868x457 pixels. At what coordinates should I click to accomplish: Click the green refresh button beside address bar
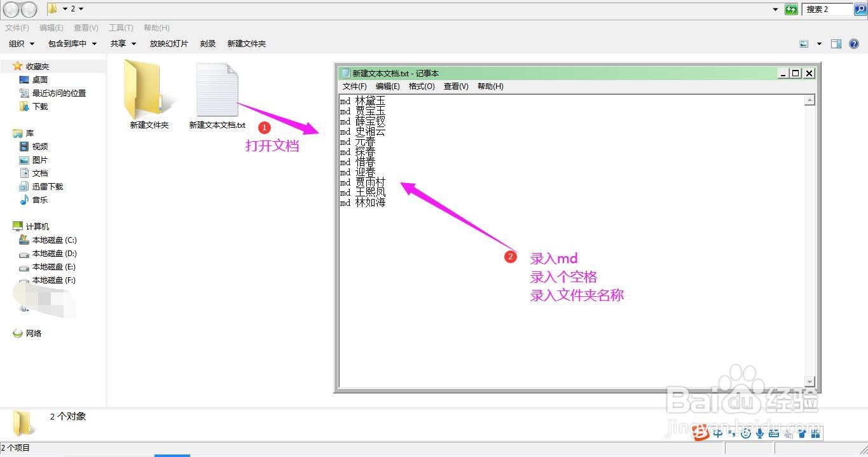[791, 9]
